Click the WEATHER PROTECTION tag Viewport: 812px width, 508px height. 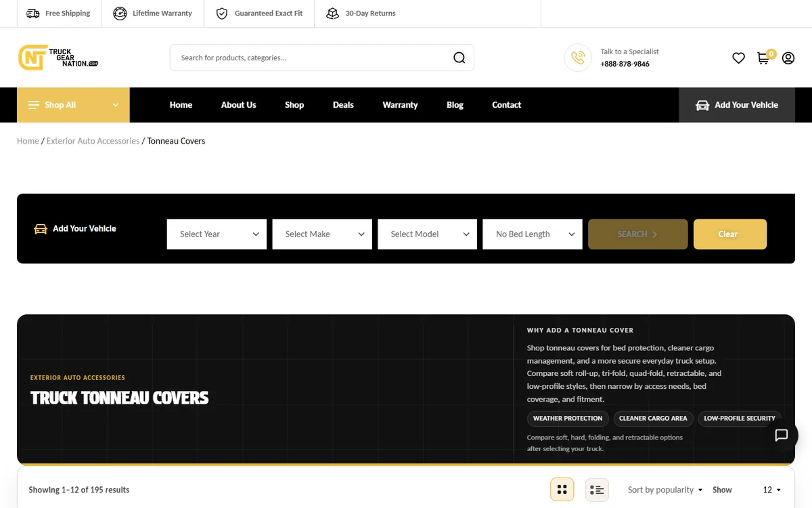tap(568, 419)
